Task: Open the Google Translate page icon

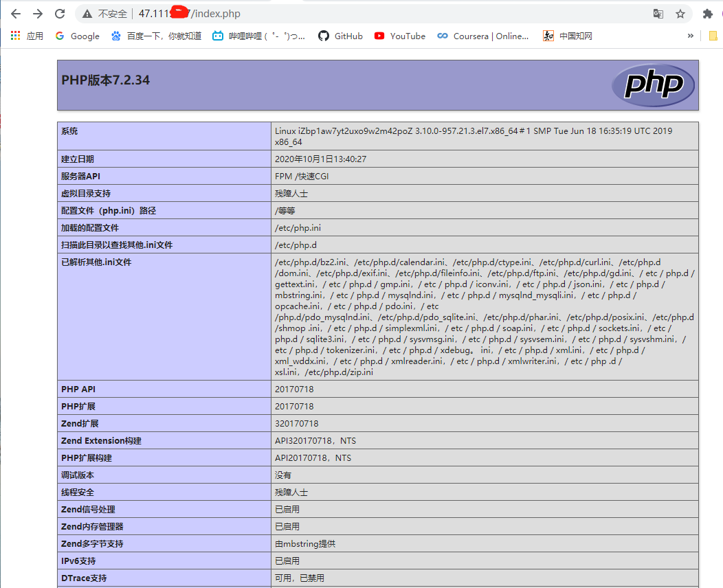Action: (657, 13)
